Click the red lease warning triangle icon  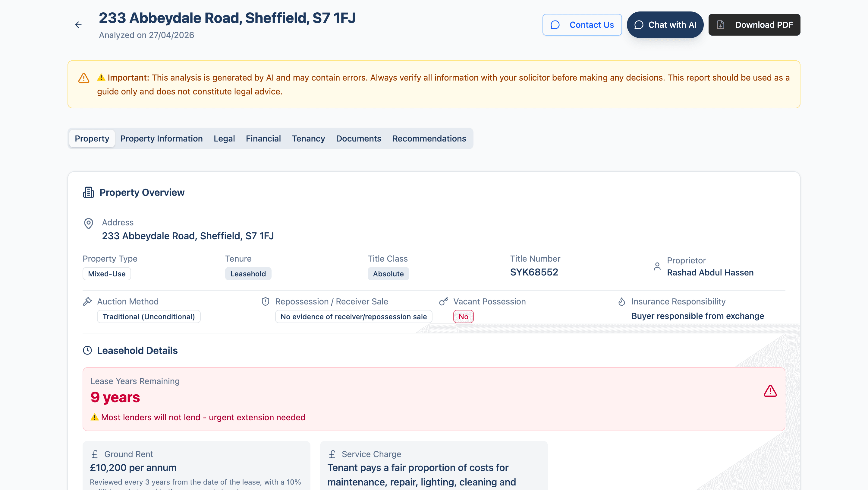pos(770,391)
